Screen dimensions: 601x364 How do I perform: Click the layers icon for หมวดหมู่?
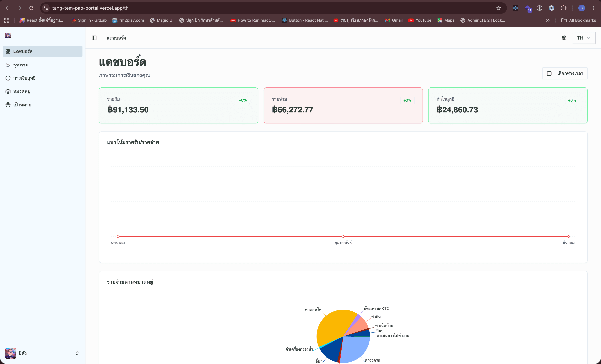[x=8, y=91]
